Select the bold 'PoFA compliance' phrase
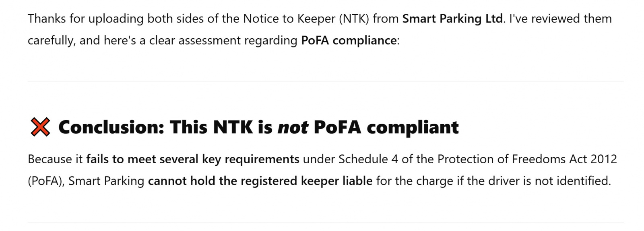 click(x=349, y=40)
